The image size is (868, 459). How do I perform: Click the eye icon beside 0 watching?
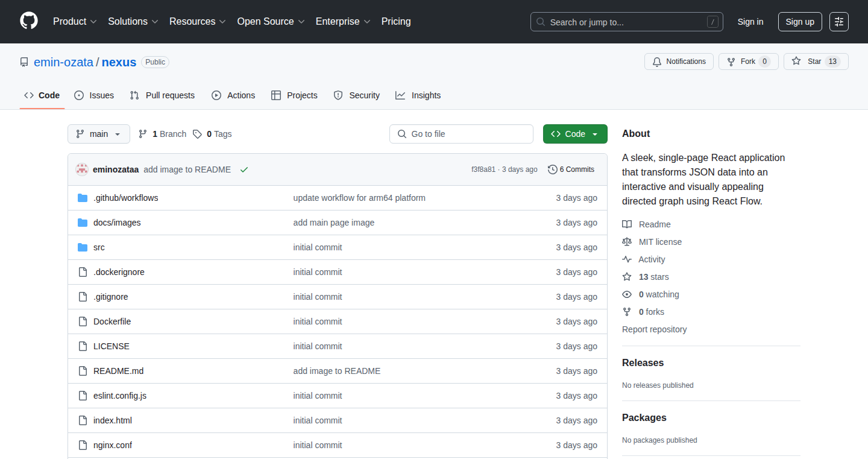coord(627,294)
